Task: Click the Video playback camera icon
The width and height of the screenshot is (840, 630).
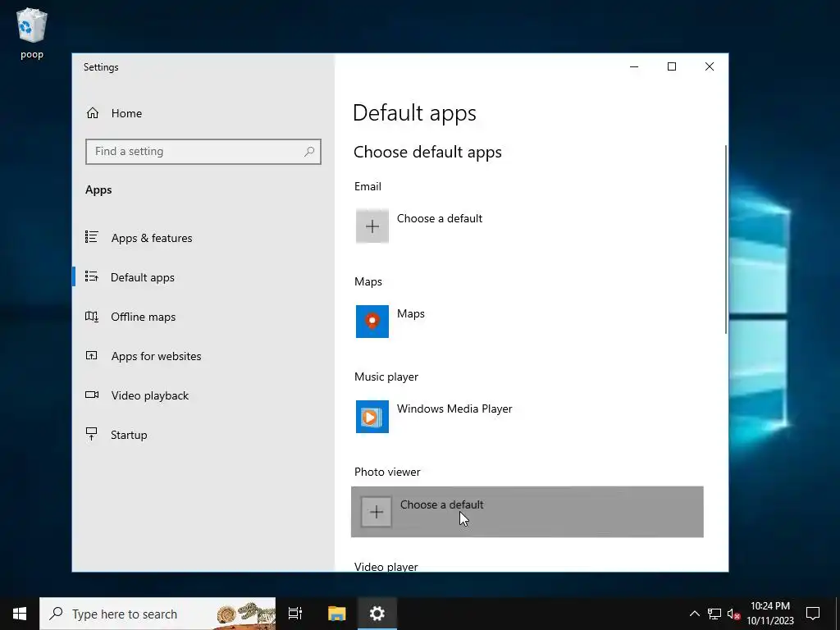Action: point(92,395)
